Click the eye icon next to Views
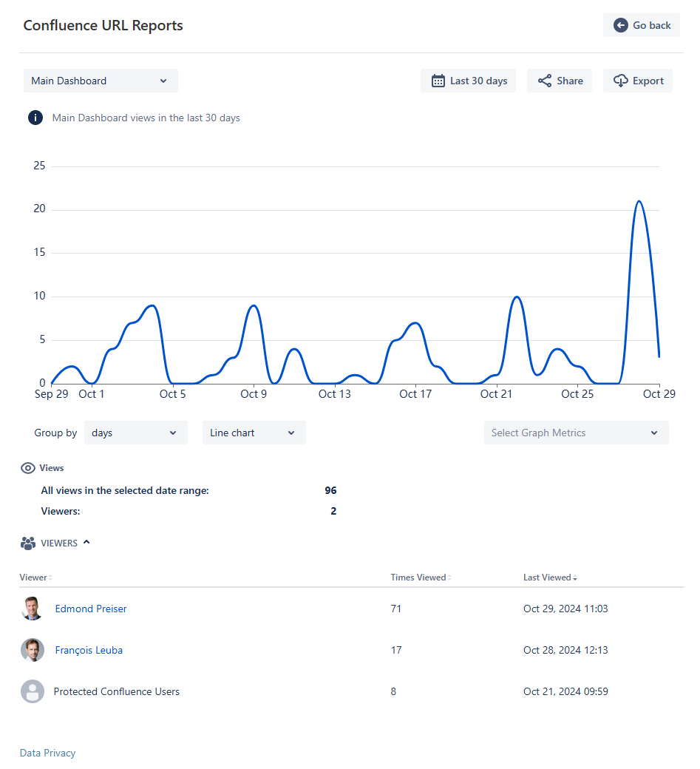The width and height of the screenshot is (700, 769). 28,468
